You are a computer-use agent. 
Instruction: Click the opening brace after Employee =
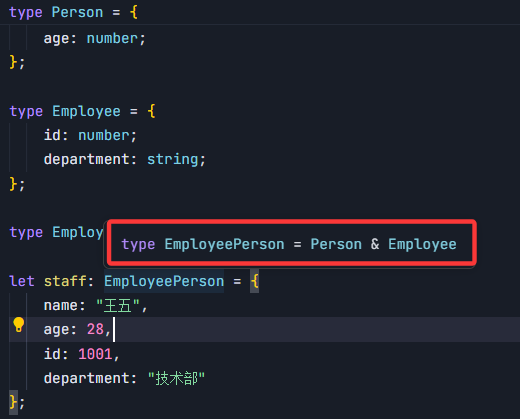click(151, 111)
